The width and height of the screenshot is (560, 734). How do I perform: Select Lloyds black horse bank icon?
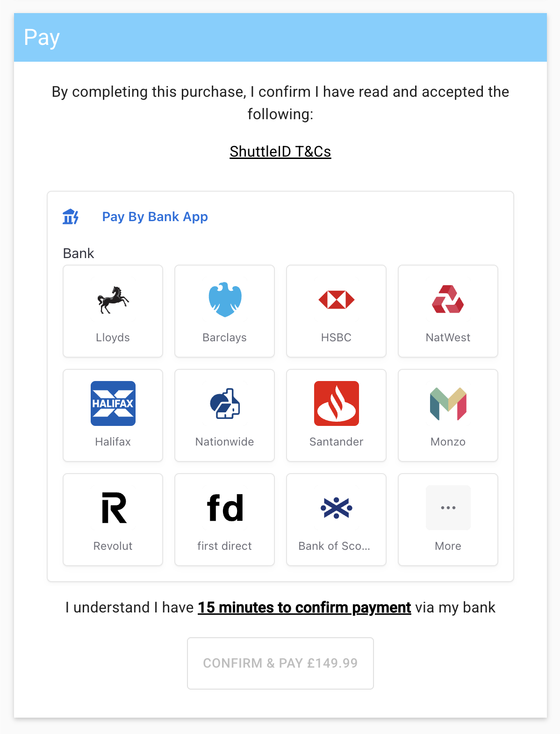tap(112, 300)
